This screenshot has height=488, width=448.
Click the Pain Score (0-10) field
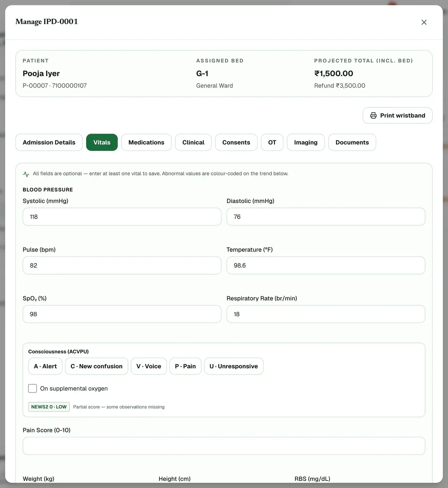pyautogui.click(x=224, y=446)
